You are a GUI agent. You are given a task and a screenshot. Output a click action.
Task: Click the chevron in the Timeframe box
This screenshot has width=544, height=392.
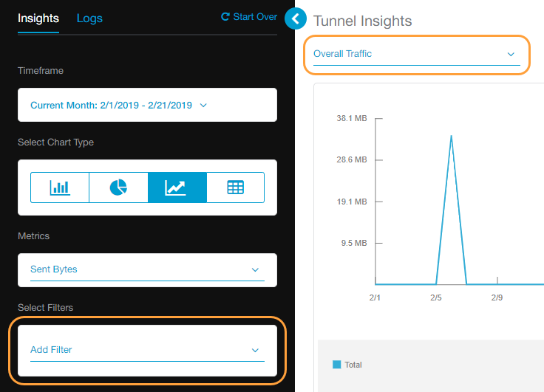[204, 106]
